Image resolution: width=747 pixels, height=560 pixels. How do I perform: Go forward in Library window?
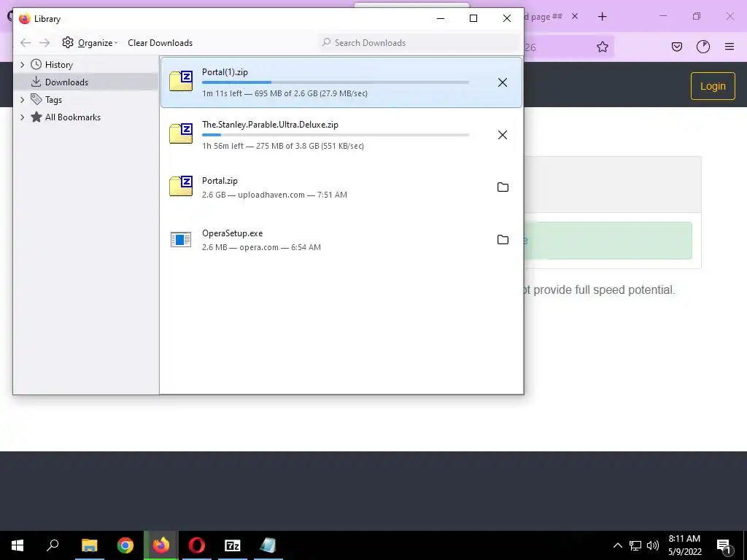click(44, 43)
